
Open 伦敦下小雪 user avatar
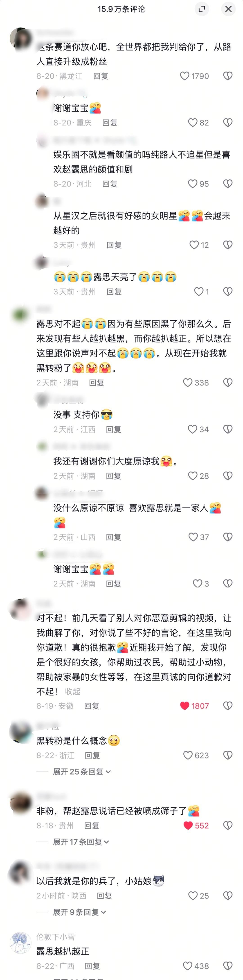pos(20,943)
